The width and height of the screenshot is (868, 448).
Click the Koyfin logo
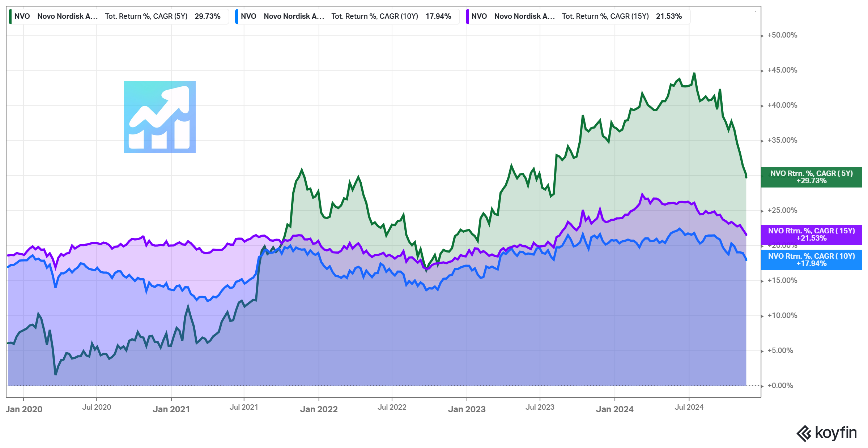pos(826,433)
